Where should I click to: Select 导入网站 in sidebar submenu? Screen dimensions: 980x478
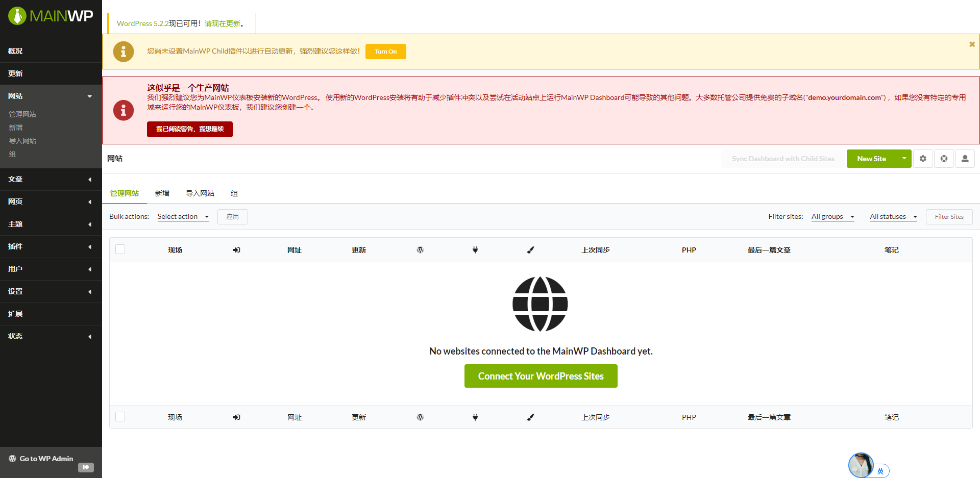coord(22,141)
